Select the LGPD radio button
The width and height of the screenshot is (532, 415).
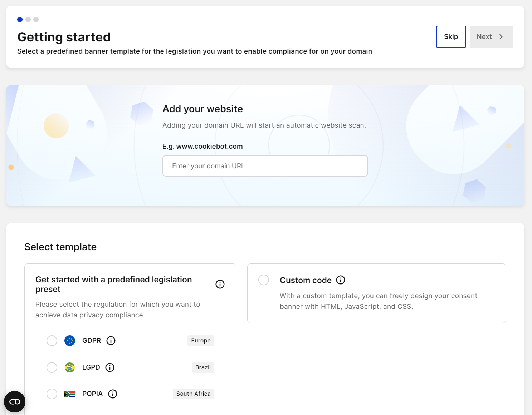point(52,367)
